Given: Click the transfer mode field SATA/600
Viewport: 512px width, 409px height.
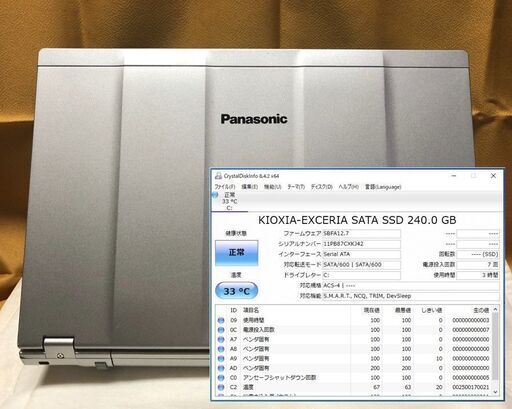Looking at the screenshot, I should (361, 265).
